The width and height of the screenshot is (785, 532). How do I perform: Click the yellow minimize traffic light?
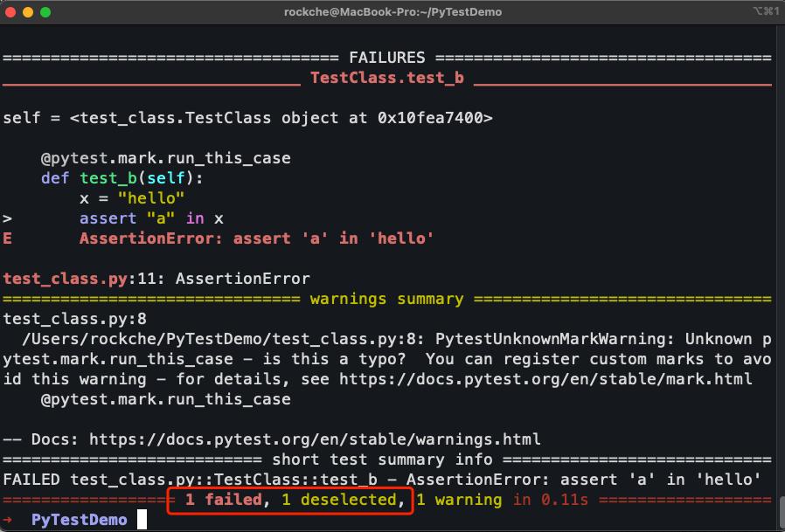click(26, 12)
